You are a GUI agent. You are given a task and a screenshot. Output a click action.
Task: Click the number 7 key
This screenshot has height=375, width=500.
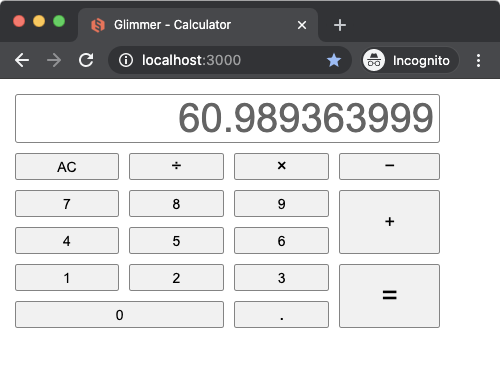67,204
